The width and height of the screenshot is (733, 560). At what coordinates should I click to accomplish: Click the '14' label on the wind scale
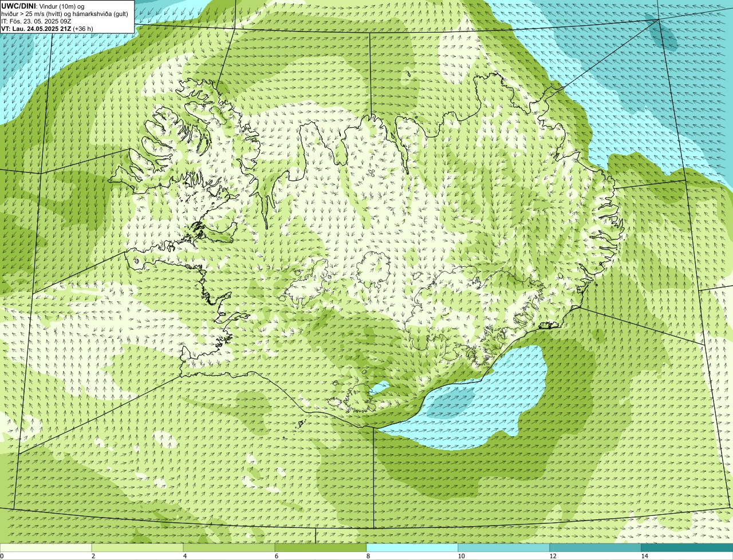644,556
